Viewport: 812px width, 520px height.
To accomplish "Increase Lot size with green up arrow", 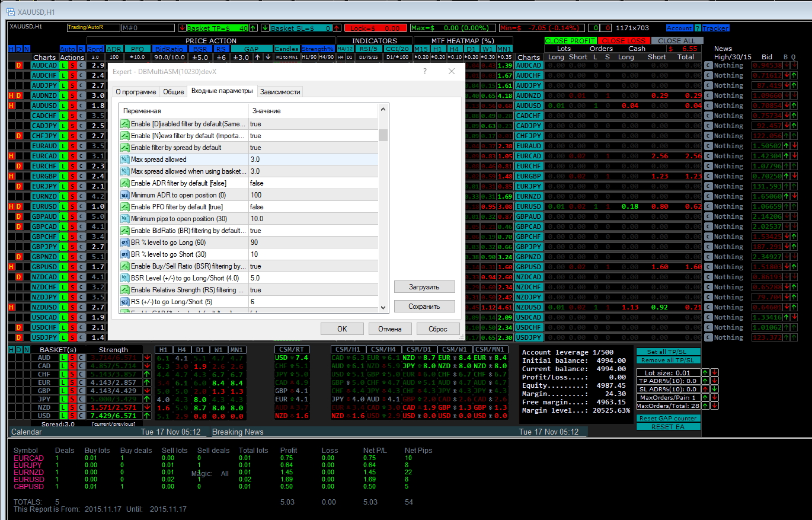I will [705, 372].
